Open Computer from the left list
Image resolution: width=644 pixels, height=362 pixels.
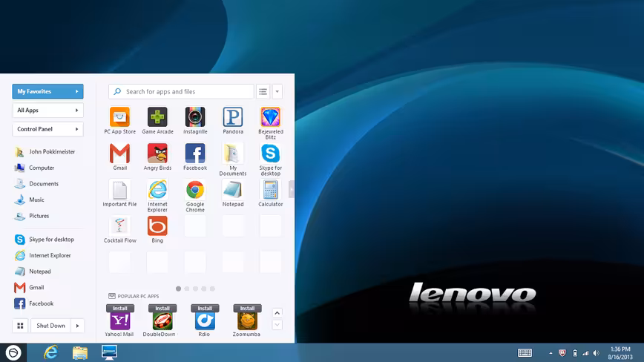coord(34,168)
